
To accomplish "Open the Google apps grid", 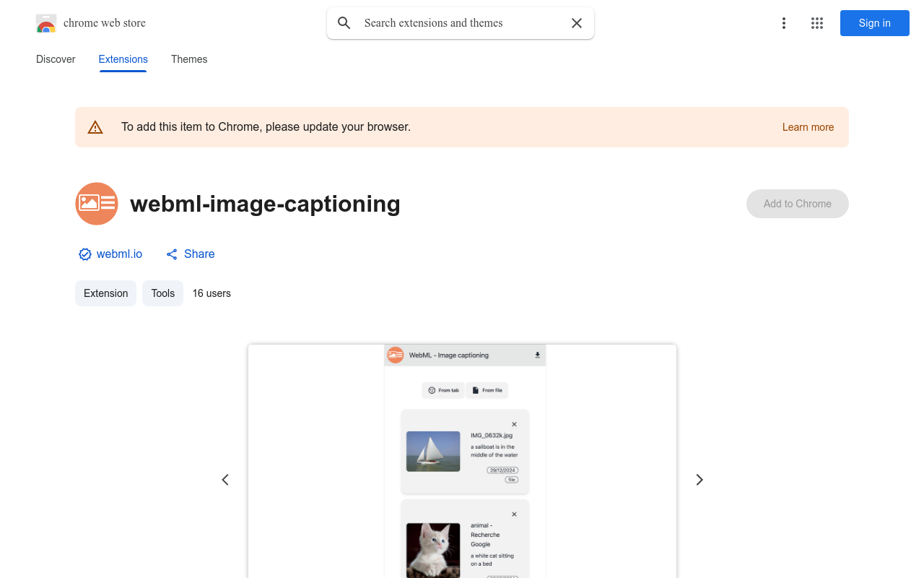I will pos(817,23).
